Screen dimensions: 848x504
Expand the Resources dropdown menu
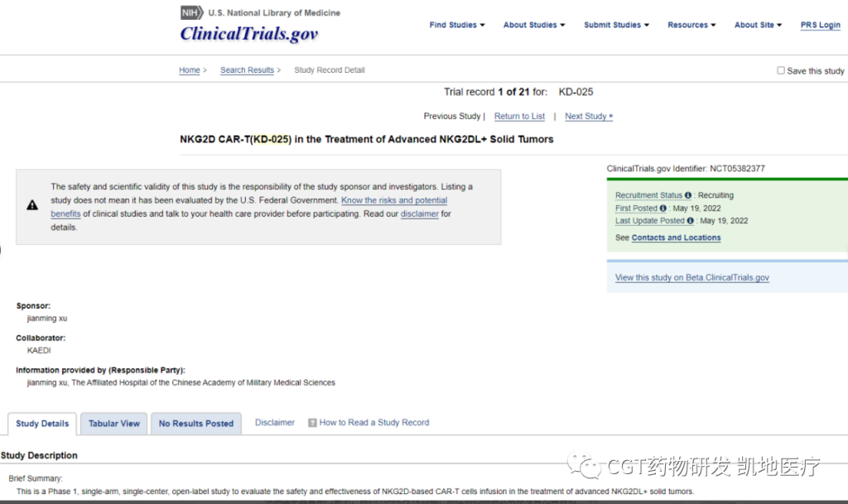tap(691, 25)
